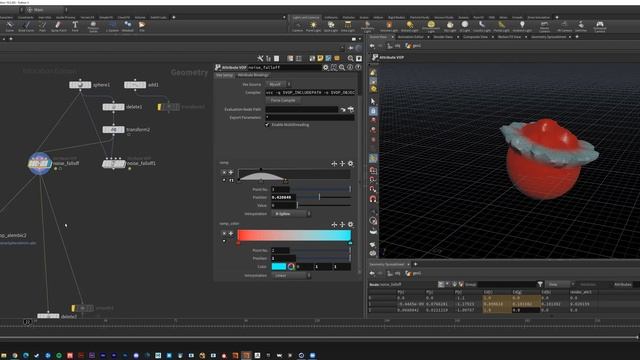The height and width of the screenshot is (360, 640).
Task: Click the red-to-cyan color ramp bar
Action: click(294, 235)
